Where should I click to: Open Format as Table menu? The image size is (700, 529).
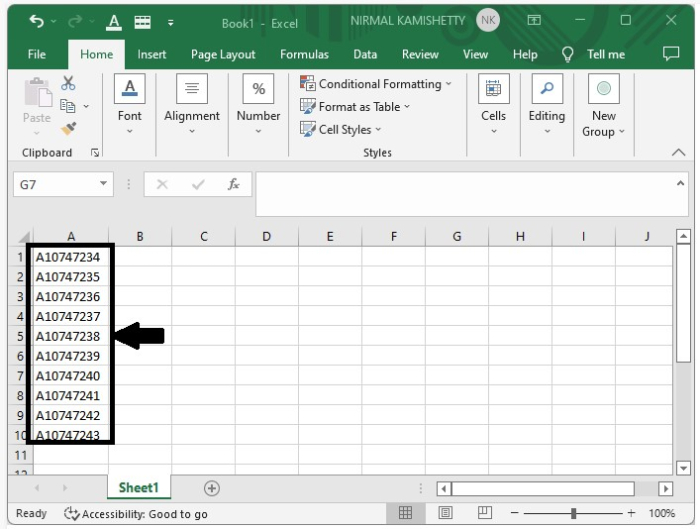coord(355,107)
